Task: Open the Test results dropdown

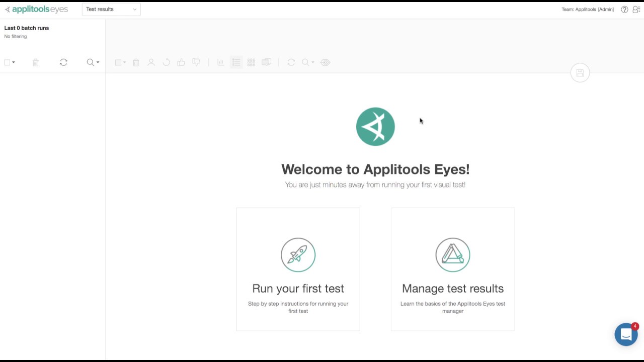Action: point(111,9)
